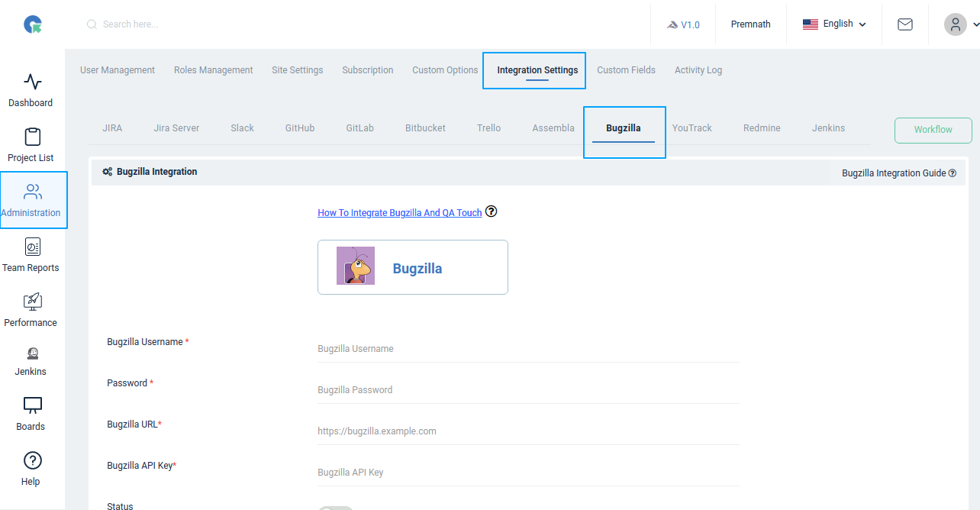Click the Workflow button
The image size is (980, 510).
tap(933, 130)
